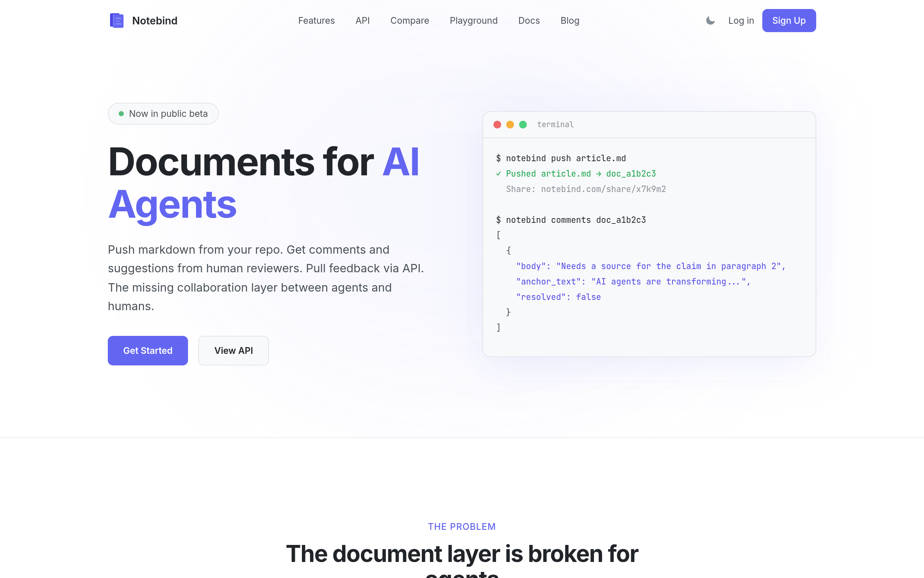The image size is (924, 578).
Task: Click the "body" JSON line
Action: (x=650, y=266)
